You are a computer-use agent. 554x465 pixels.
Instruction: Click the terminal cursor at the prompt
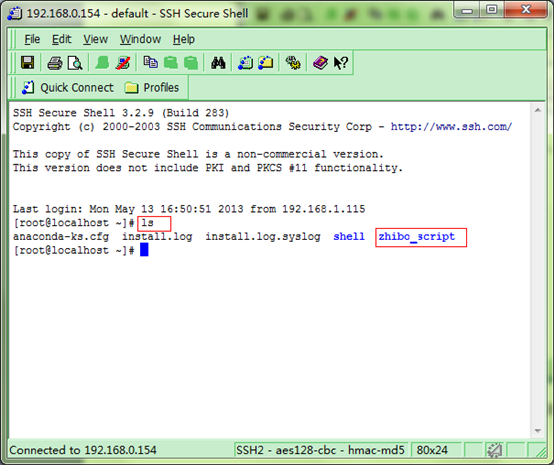(x=144, y=250)
